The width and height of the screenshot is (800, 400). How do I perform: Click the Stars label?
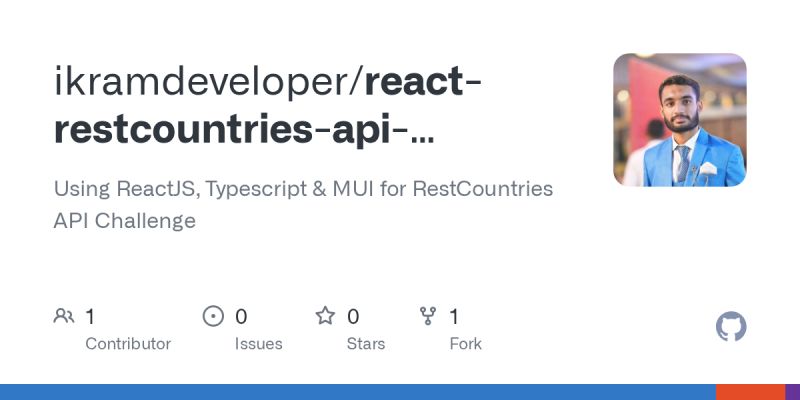366,344
